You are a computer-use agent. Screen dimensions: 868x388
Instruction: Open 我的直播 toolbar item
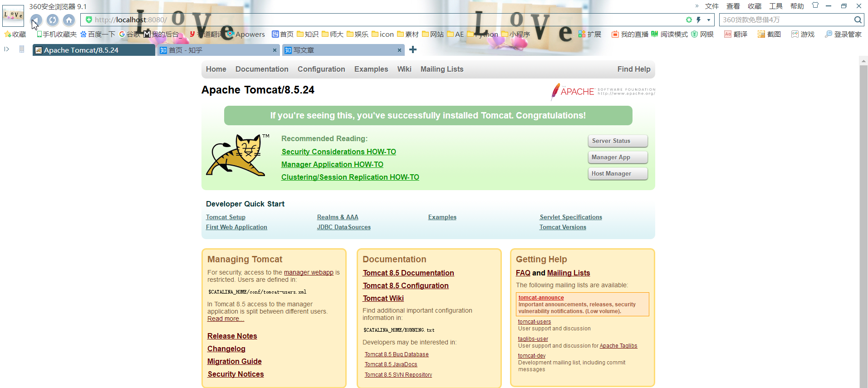(630, 34)
